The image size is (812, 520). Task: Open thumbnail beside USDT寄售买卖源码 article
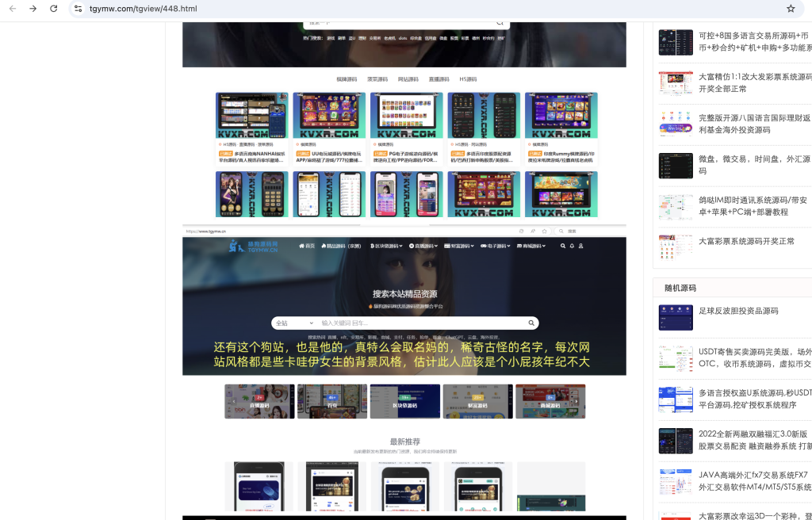pyautogui.click(x=675, y=357)
